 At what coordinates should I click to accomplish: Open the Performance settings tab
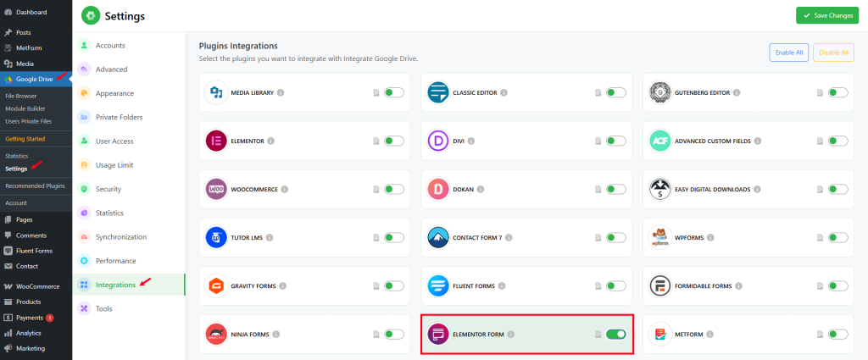coord(129,260)
